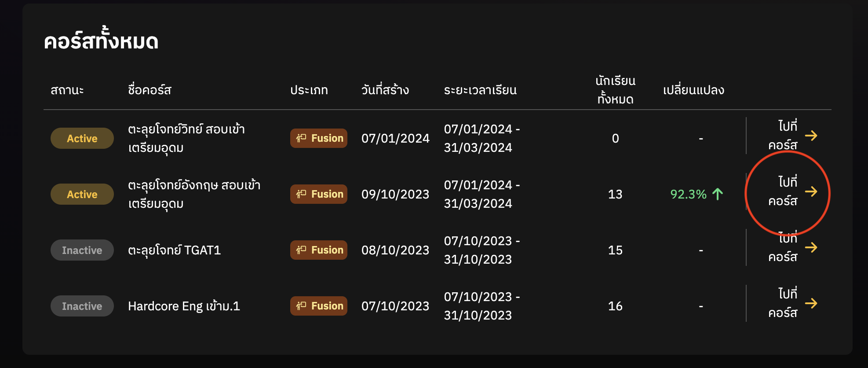Toggle the Active badge on ตะลุยโจทย์อังกฤษ course
Screen dimensions: 868x368
(82, 194)
